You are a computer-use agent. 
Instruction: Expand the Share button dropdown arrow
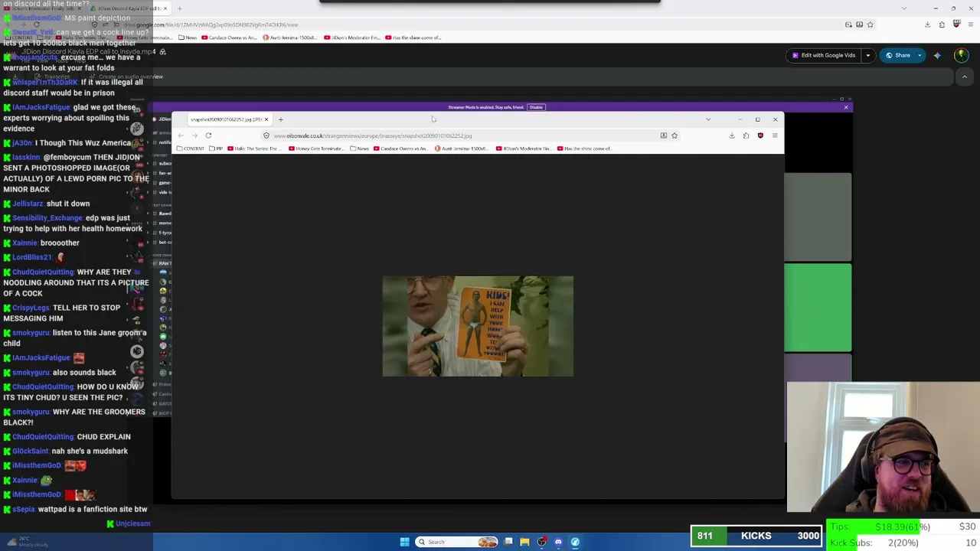(920, 55)
